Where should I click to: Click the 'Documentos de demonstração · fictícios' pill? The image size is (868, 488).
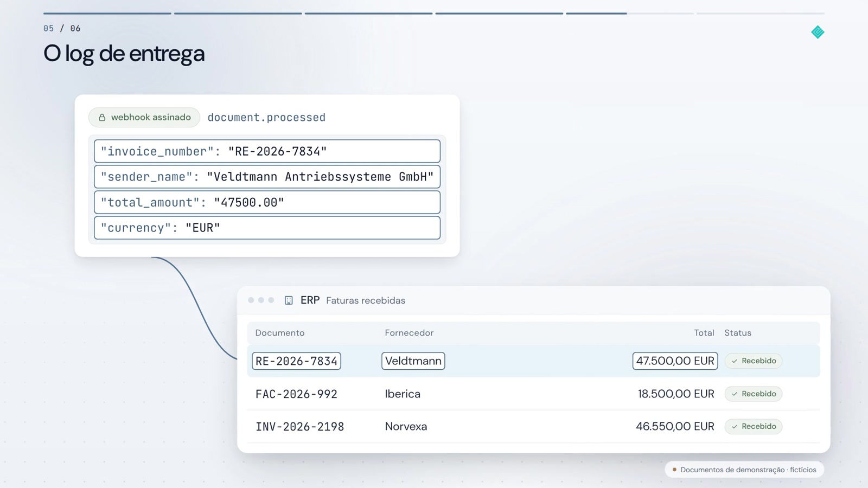tap(744, 470)
